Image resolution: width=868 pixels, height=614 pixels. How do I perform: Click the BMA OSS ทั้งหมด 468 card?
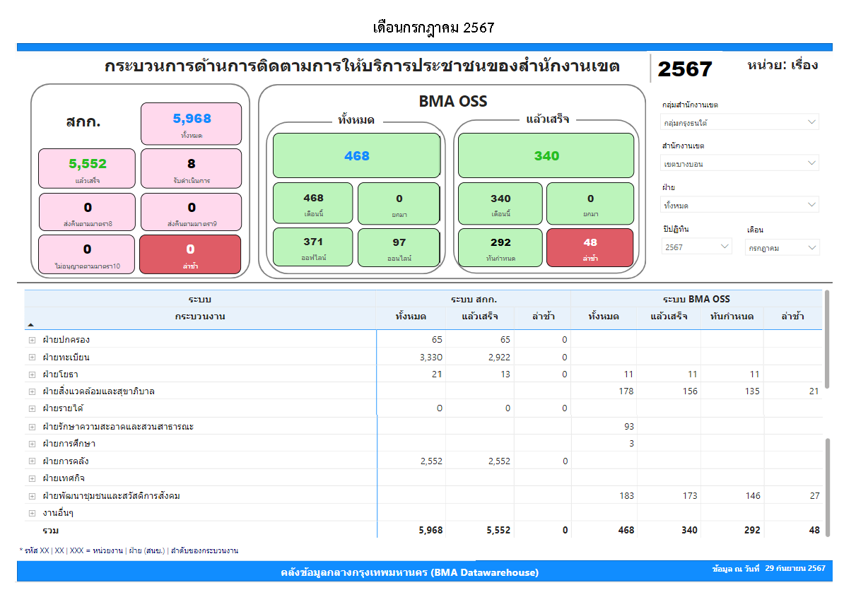(356, 155)
